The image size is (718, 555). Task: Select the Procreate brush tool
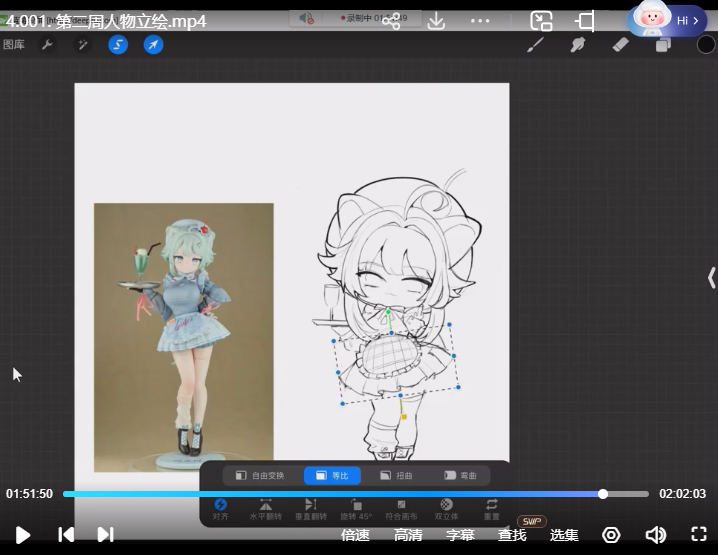pyautogui.click(x=536, y=45)
